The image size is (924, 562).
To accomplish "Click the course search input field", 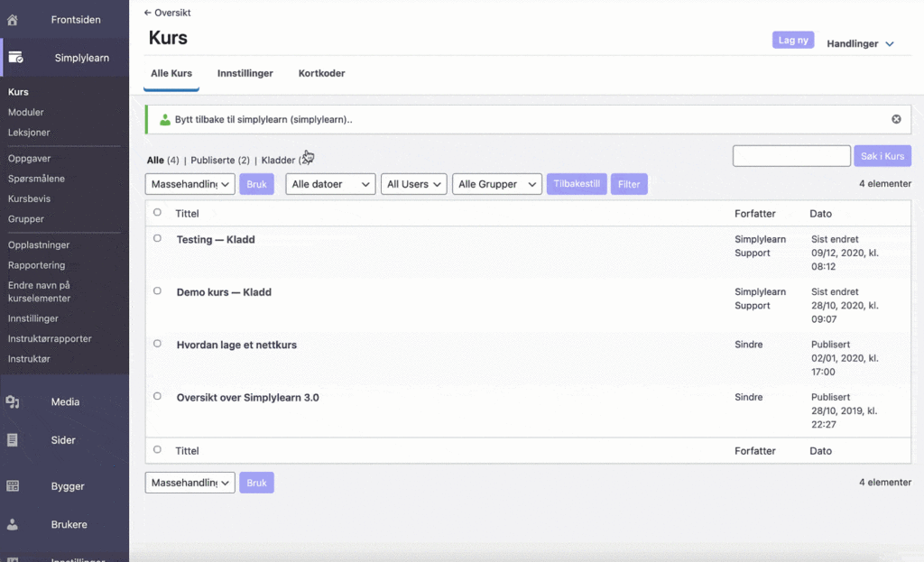I will (791, 156).
